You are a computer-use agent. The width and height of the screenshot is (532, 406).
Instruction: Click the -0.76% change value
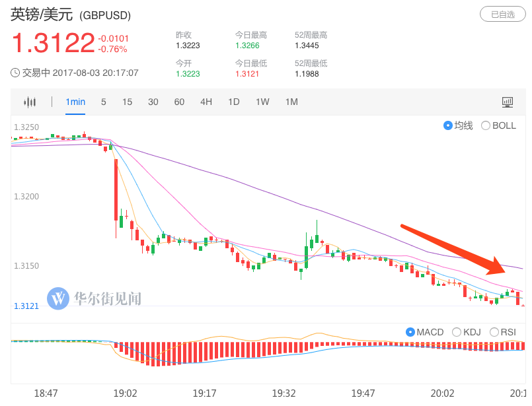(112, 50)
